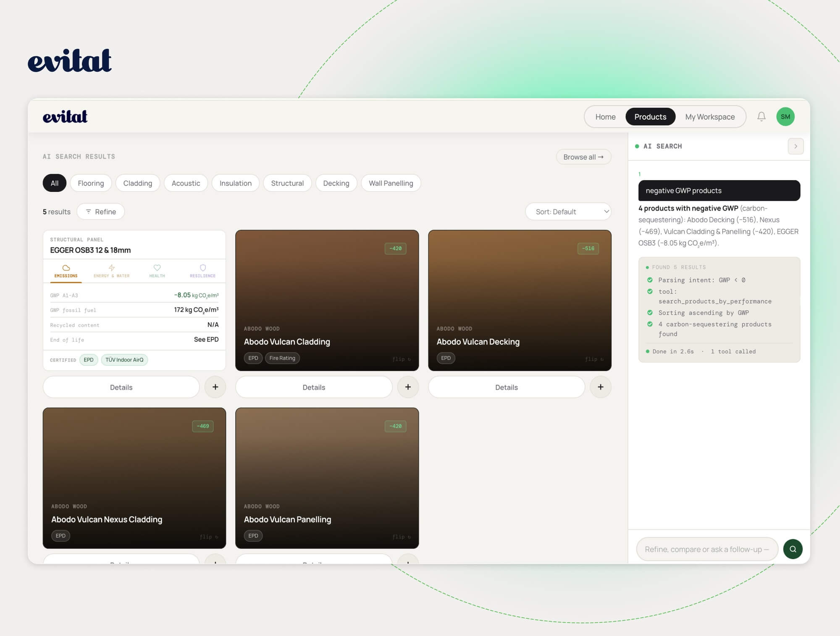
Task: Open the Refine filter options
Action: pyautogui.click(x=101, y=212)
